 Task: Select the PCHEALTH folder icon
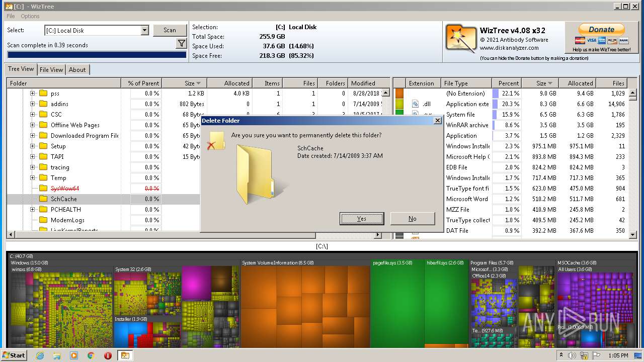[43, 210]
